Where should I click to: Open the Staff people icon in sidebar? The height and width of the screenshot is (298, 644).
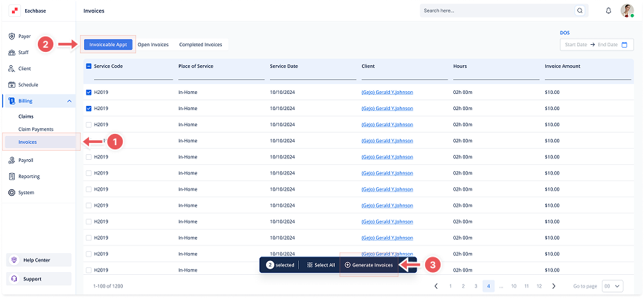pos(12,53)
